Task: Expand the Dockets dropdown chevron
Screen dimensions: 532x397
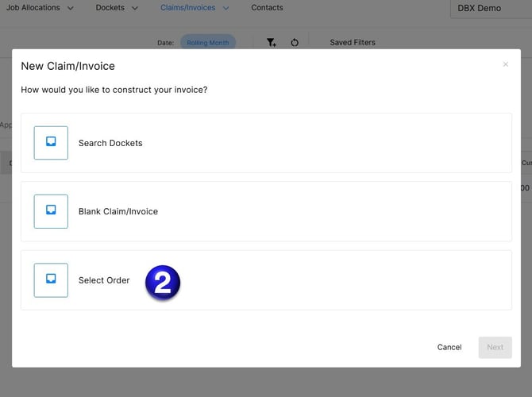Action: click(x=135, y=8)
